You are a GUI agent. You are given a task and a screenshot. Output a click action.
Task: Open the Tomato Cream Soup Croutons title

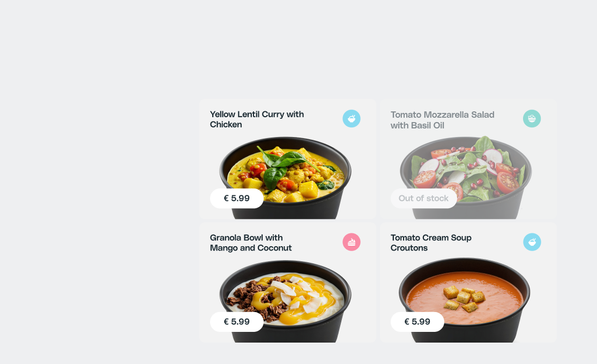click(431, 242)
